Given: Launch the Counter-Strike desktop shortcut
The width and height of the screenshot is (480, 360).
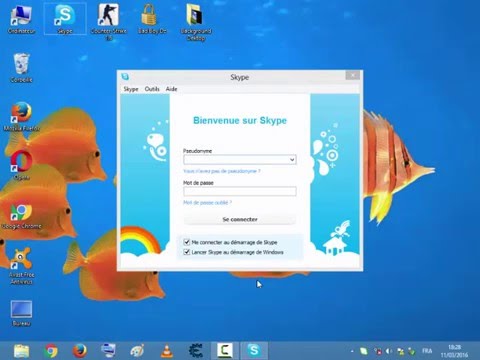Looking at the screenshot, I should click(109, 21).
